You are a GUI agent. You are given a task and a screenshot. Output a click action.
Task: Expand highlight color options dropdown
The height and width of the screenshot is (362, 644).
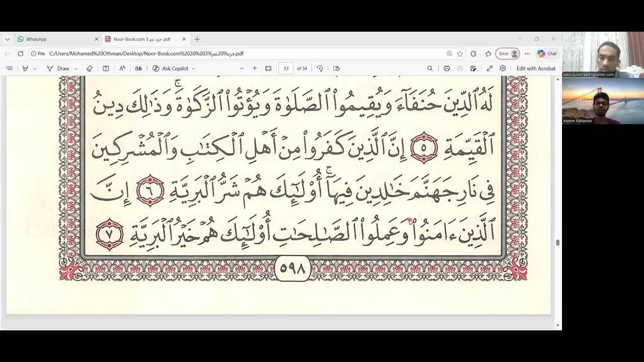(x=35, y=68)
